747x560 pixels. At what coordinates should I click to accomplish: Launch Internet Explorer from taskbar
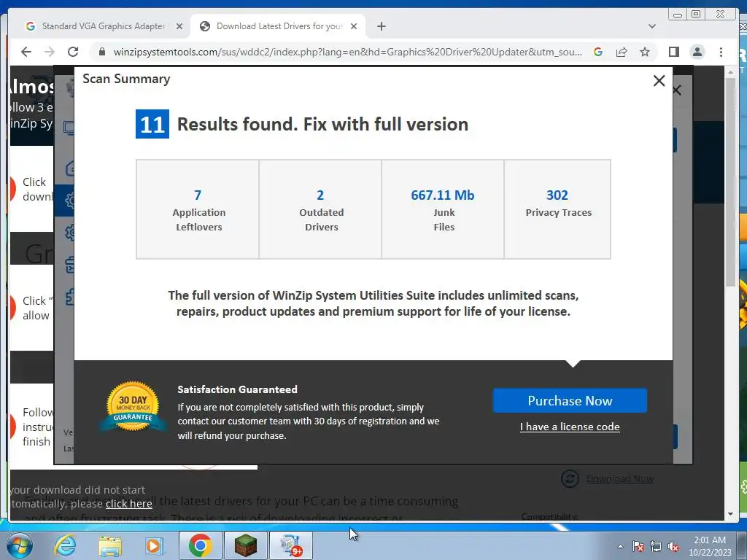click(x=65, y=545)
